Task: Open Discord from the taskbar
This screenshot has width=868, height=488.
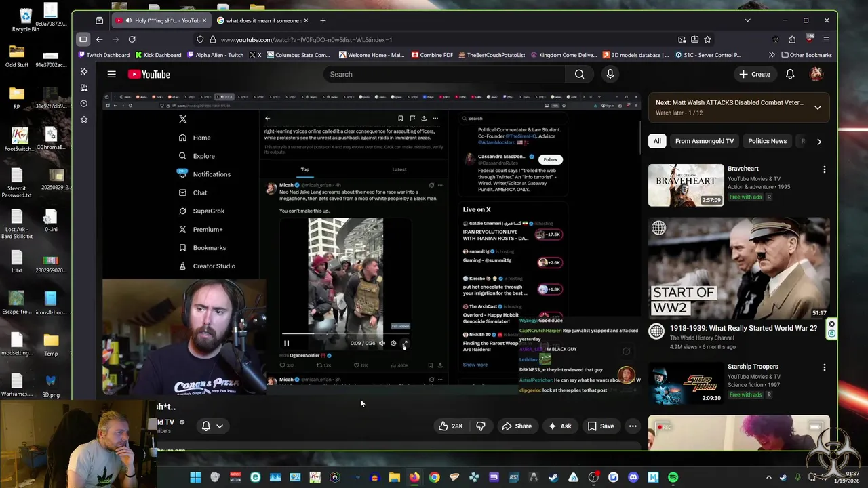Action: tap(633, 478)
